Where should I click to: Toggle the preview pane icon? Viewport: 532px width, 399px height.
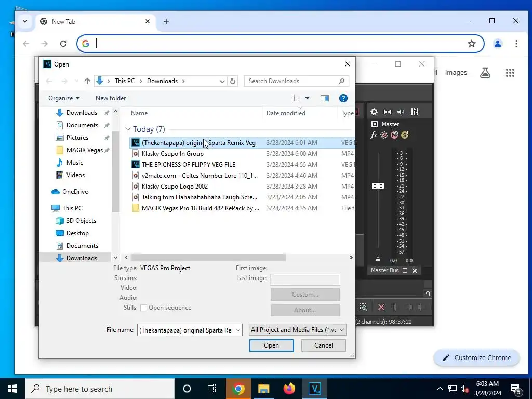(x=325, y=98)
